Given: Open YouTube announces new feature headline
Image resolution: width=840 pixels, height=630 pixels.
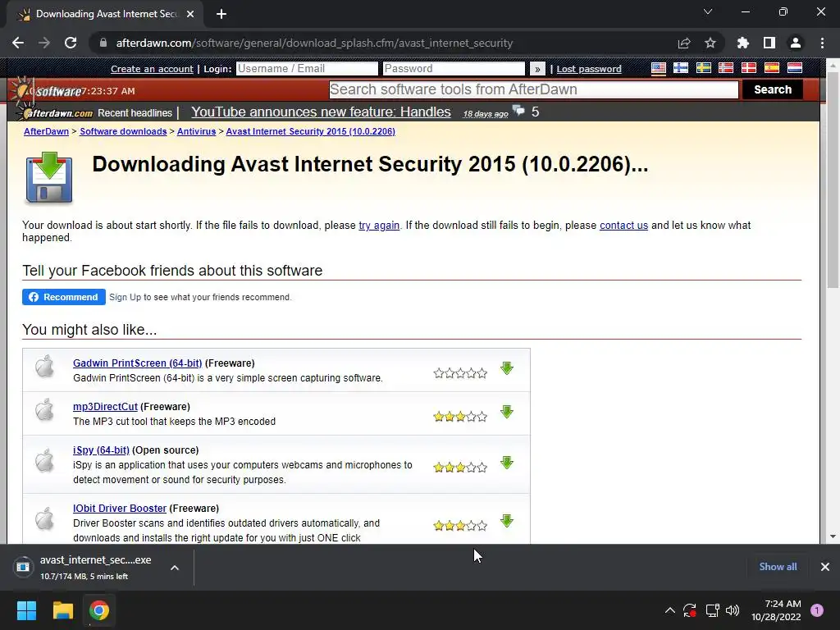Looking at the screenshot, I should [321, 112].
